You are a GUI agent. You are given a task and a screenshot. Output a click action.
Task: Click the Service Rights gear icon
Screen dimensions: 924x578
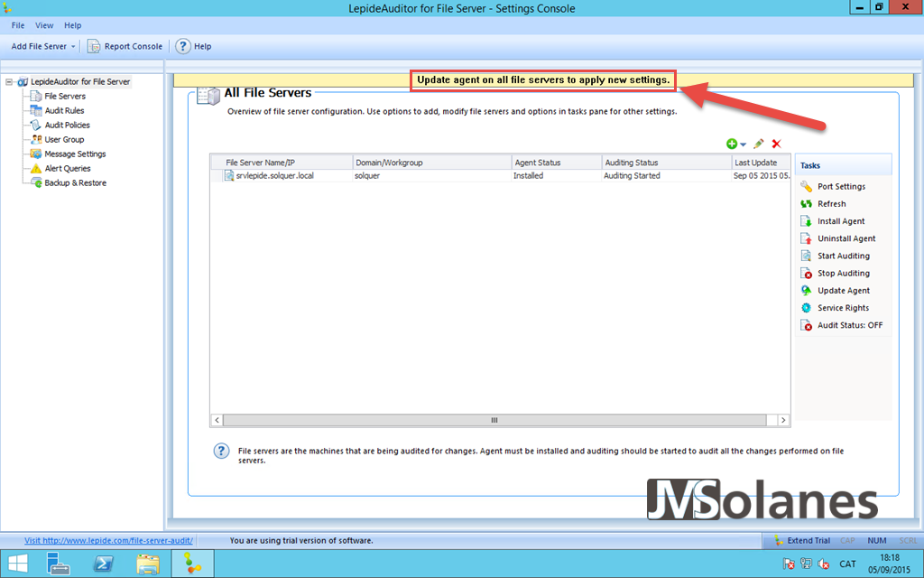[806, 308]
